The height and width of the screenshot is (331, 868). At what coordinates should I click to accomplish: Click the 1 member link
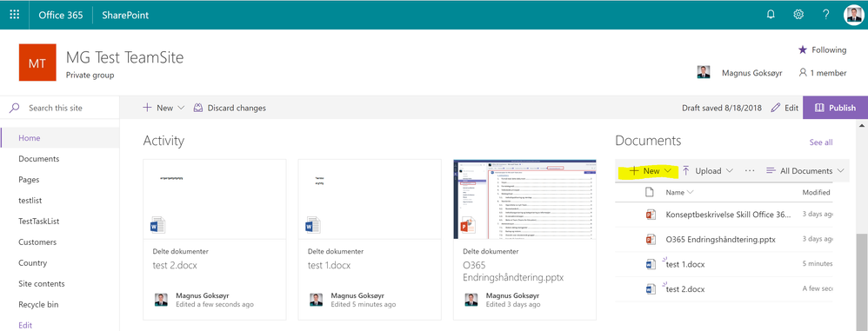823,72
